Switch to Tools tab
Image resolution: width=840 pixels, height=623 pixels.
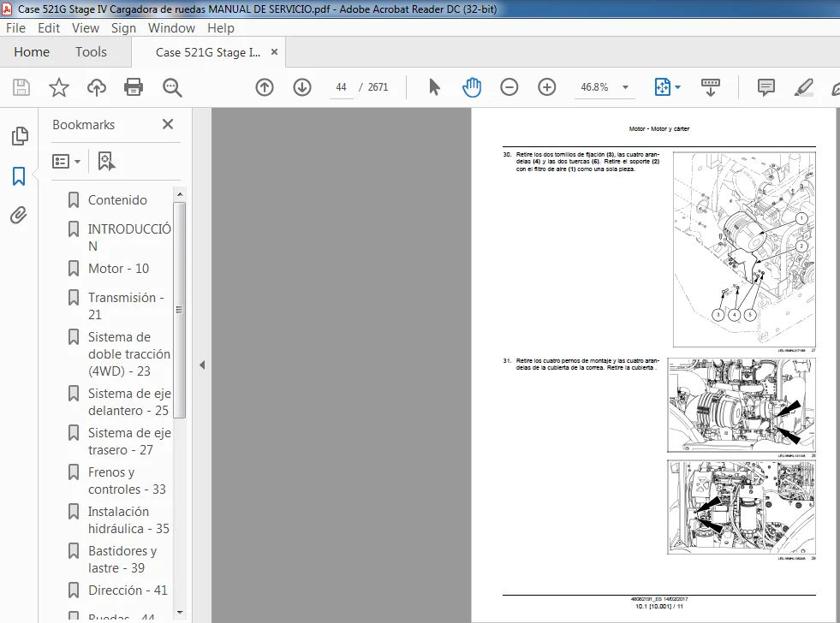[91, 52]
